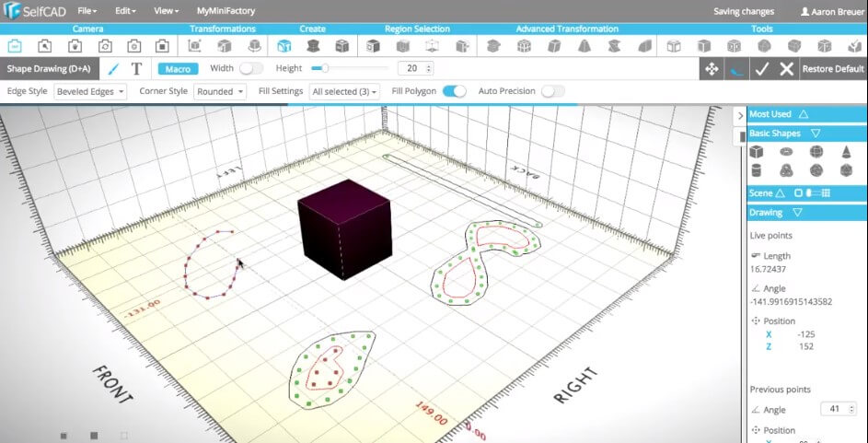Enable the Auto Precision toggle
The image size is (868, 443).
(552, 91)
